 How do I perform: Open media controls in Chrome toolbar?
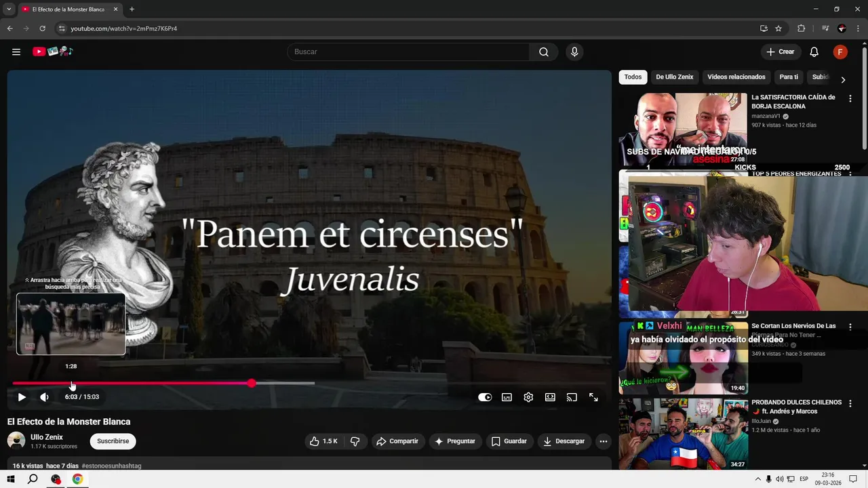coord(825,28)
